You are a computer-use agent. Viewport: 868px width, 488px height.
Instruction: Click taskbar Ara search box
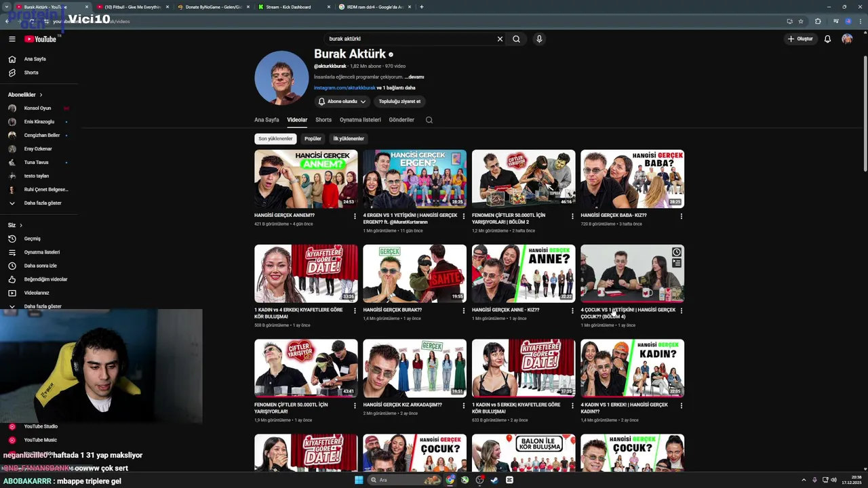click(x=406, y=480)
